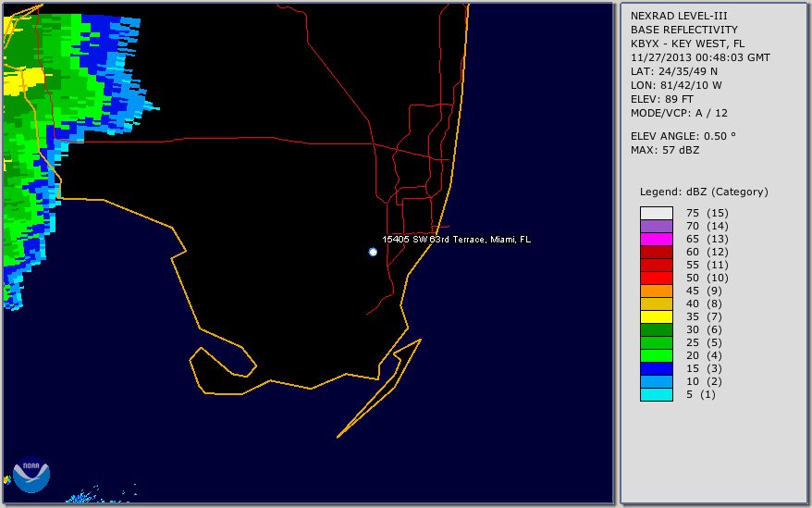Select the 30 dBZ dark green swatch
This screenshot has height=508, width=812.
[x=657, y=329]
